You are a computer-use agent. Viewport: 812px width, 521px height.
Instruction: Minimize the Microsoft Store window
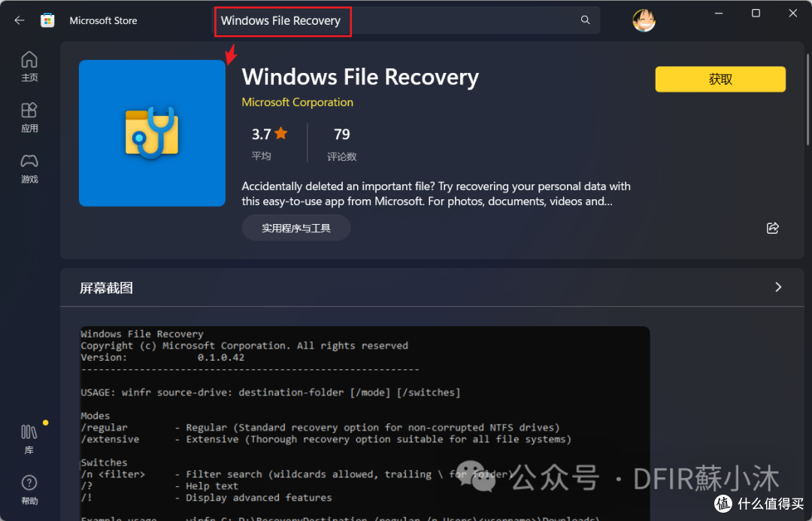tap(718, 14)
